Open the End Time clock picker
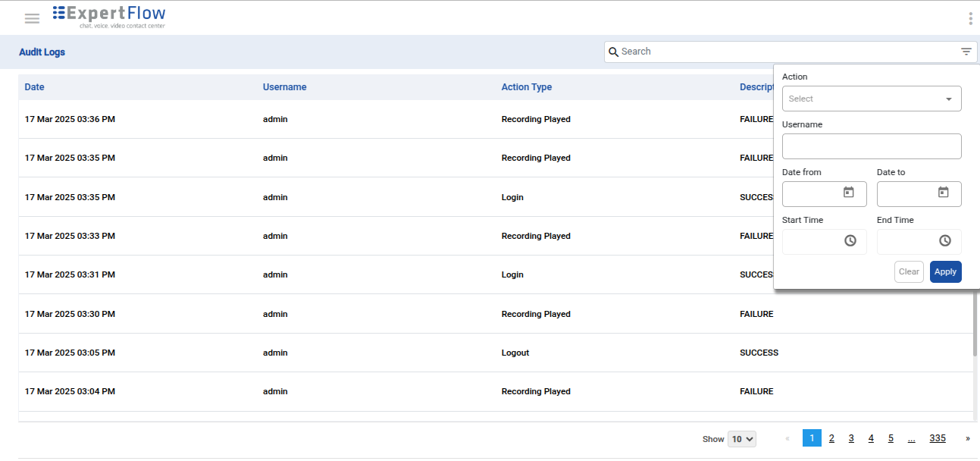Viewport: 980px width, 461px height. point(945,240)
